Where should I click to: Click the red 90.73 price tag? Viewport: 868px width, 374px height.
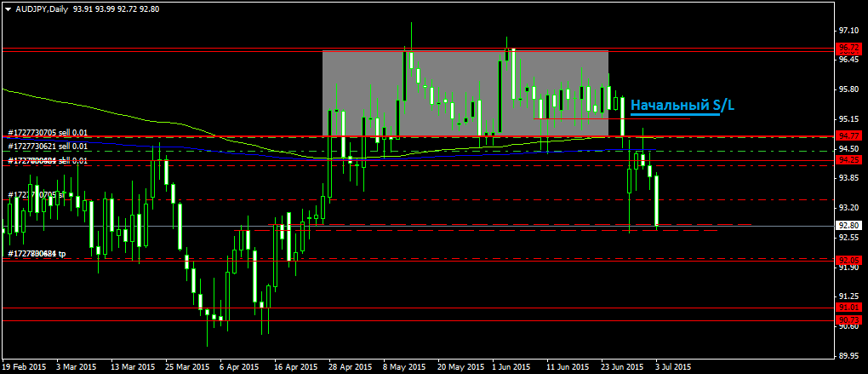tap(848, 319)
